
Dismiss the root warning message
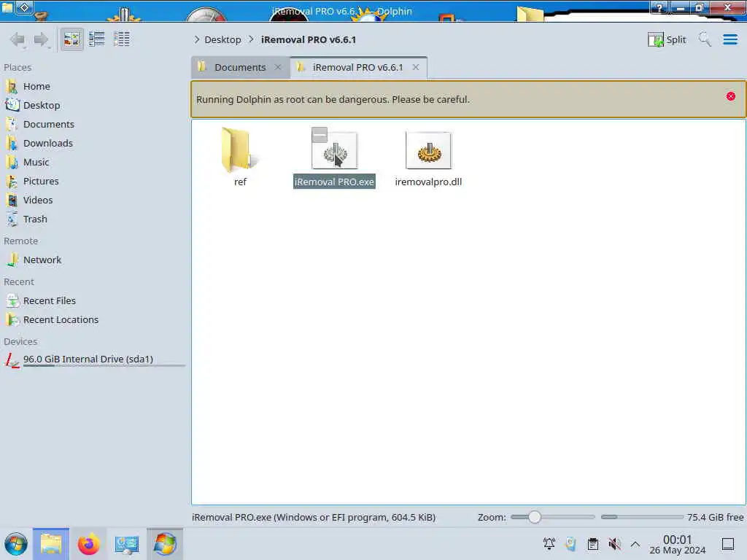[x=731, y=97]
